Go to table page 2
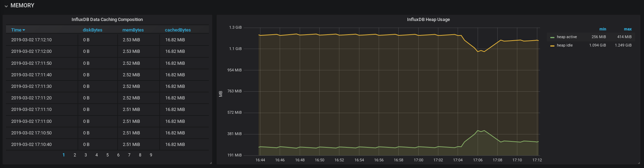This screenshot has width=644, height=168. (75, 155)
